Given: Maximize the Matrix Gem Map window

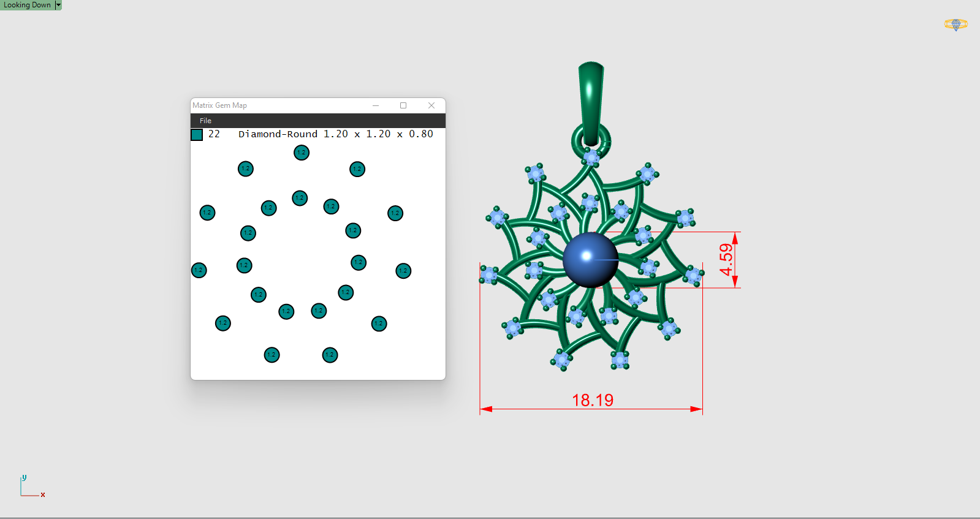Looking at the screenshot, I should [403, 105].
